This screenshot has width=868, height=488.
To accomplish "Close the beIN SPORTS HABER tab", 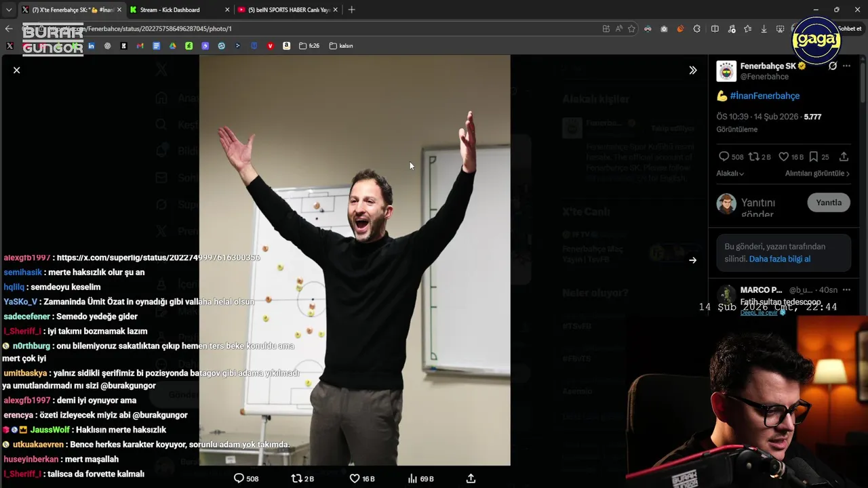I will [335, 10].
